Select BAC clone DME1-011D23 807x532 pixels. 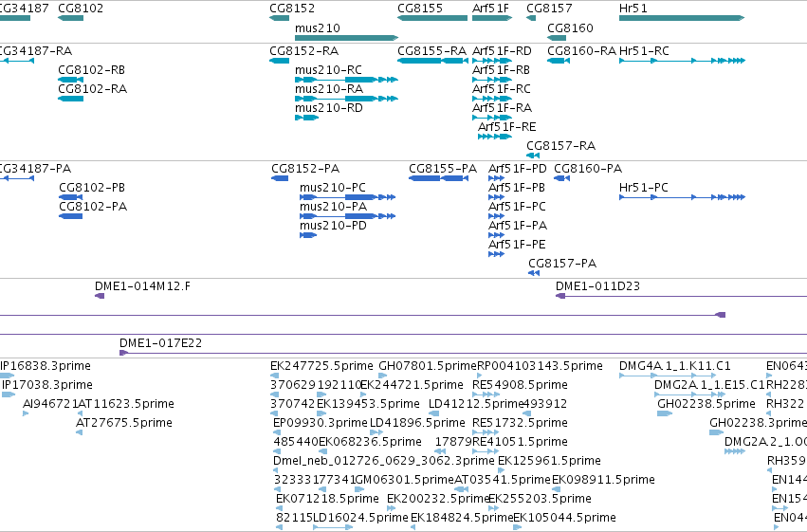pos(598,286)
